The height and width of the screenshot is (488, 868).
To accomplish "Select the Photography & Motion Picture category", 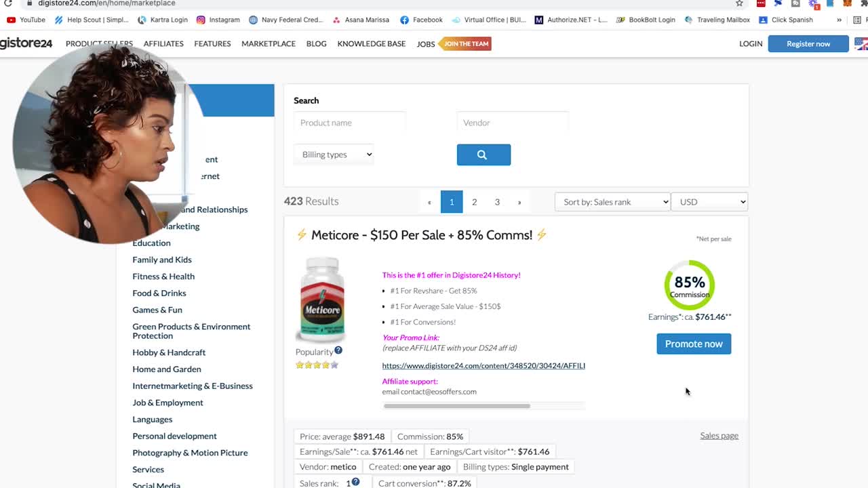I will coord(190,453).
